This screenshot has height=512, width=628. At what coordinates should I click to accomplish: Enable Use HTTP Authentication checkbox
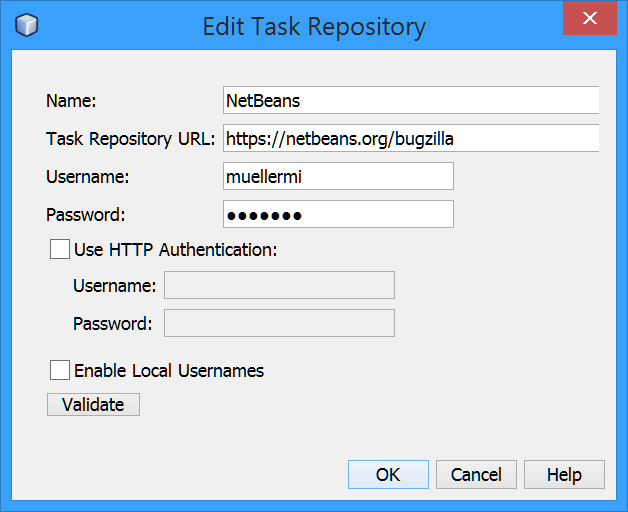point(60,249)
